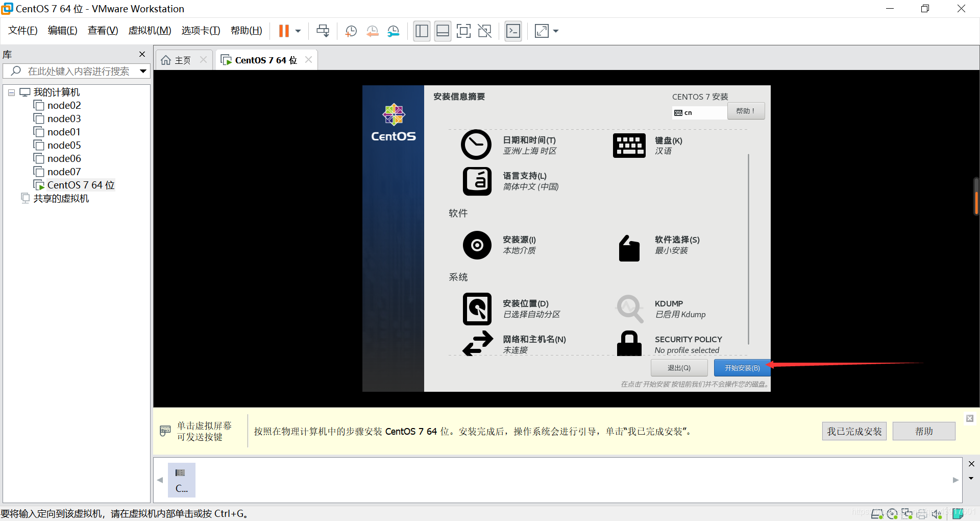Open the thumbnail bar options dropdown
Image resolution: width=980 pixels, height=521 pixels.
(x=971, y=479)
